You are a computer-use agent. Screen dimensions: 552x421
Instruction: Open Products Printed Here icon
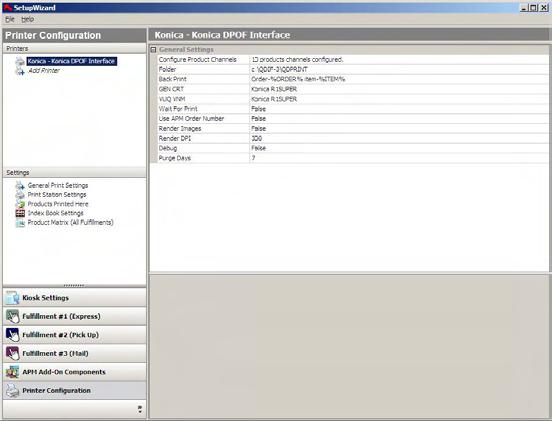point(20,204)
